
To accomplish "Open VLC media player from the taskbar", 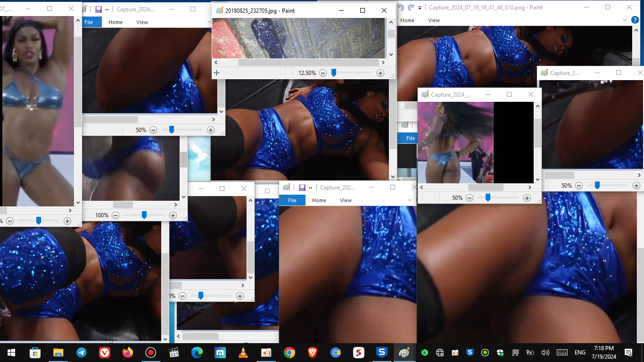I will (x=243, y=353).
